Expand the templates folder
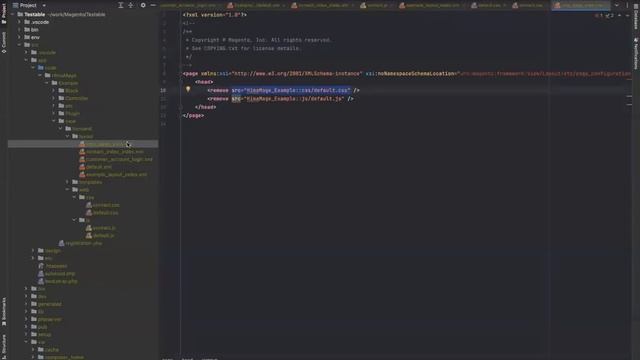Screen dimensions: 640x360 pos(67,182)
